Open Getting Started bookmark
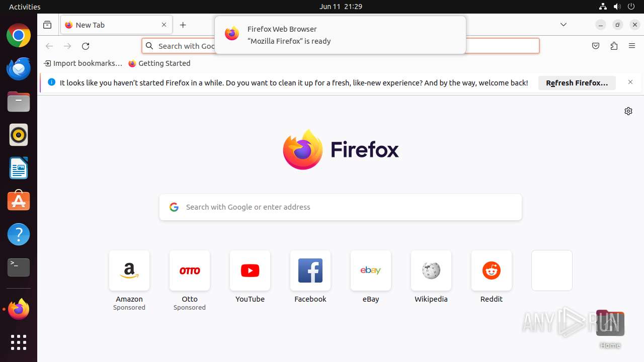 pos(159,63)
